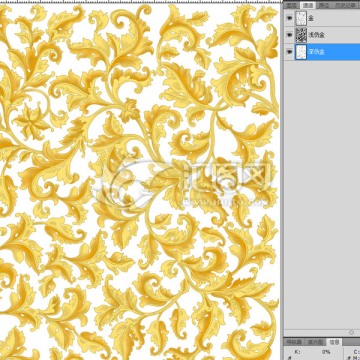Image resolution: width=360 pixels, height=360 pixels.
Task: Toggle visibility of the 浅色金 channel
Action: pyautogui.click(x=289, y=35)
